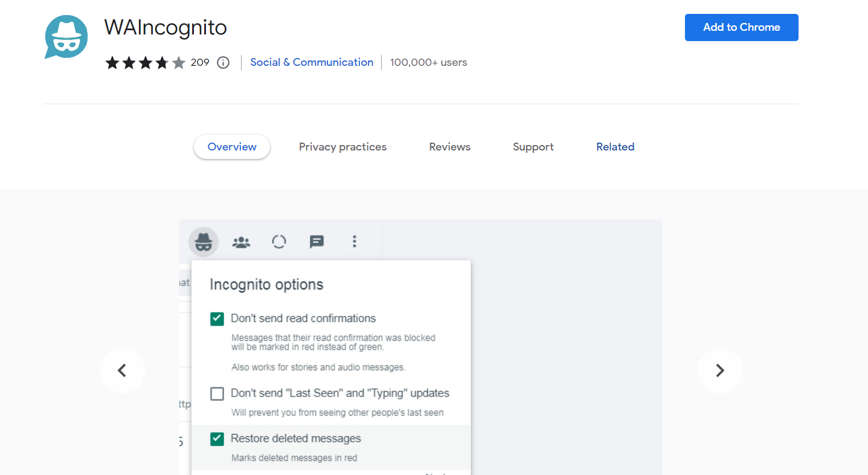Enable Don't send Last Seen and Typing updates
The height and width of the screenshot is (475, 868).
(217, 393)
